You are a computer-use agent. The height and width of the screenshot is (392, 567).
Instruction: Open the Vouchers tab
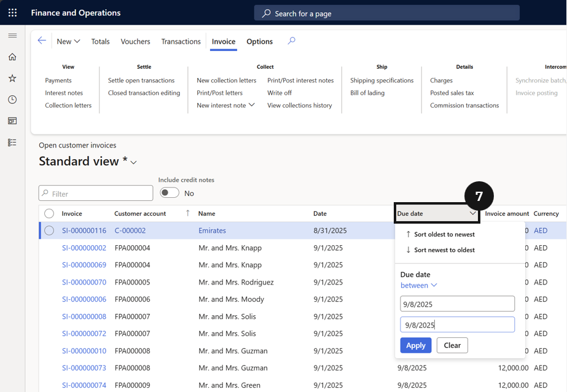(x=135, y=42)
